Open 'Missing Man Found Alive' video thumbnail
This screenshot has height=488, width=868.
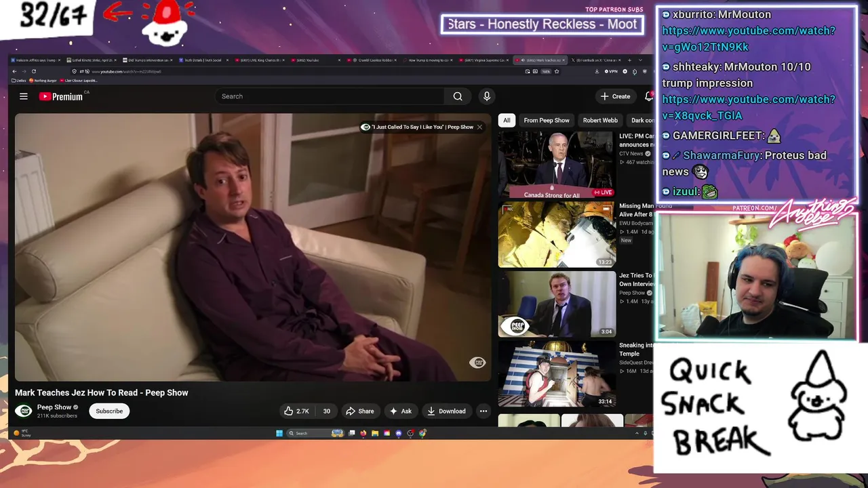557,235
